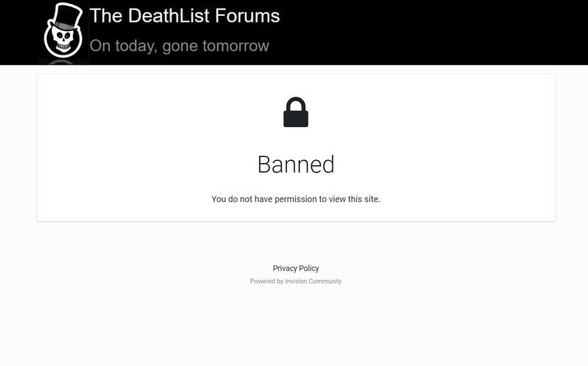Screen dimensions: 588x366
Task: Click the large "Banned" heading
Action: click(x=296, y=165)
